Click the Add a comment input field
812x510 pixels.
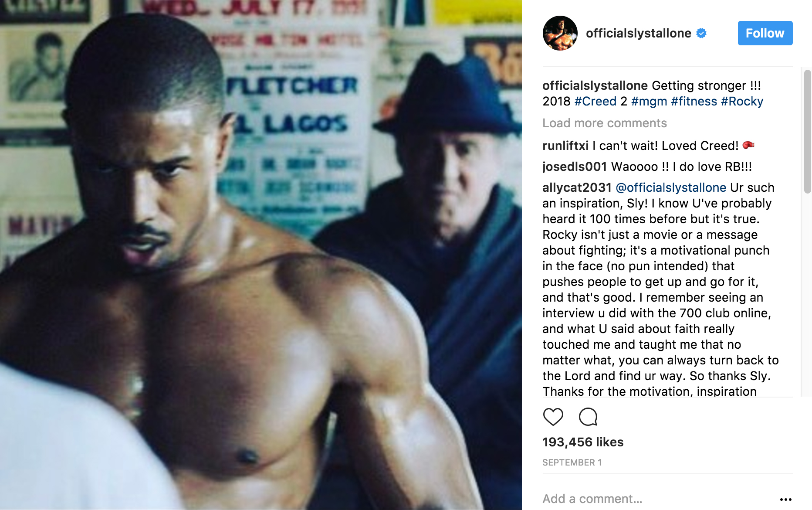(x=658, y=499)
